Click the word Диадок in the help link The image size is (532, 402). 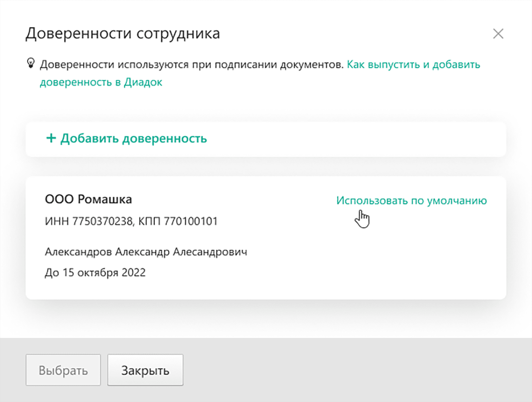(143, 82)
